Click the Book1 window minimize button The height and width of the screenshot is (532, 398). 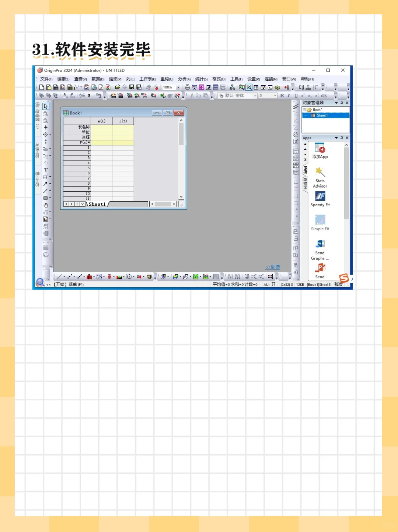[157, 113]
